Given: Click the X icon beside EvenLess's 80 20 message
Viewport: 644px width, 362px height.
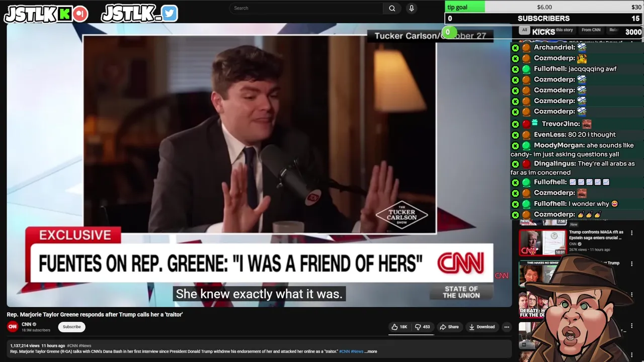Looking at the screenshot, I should [515, 135].
